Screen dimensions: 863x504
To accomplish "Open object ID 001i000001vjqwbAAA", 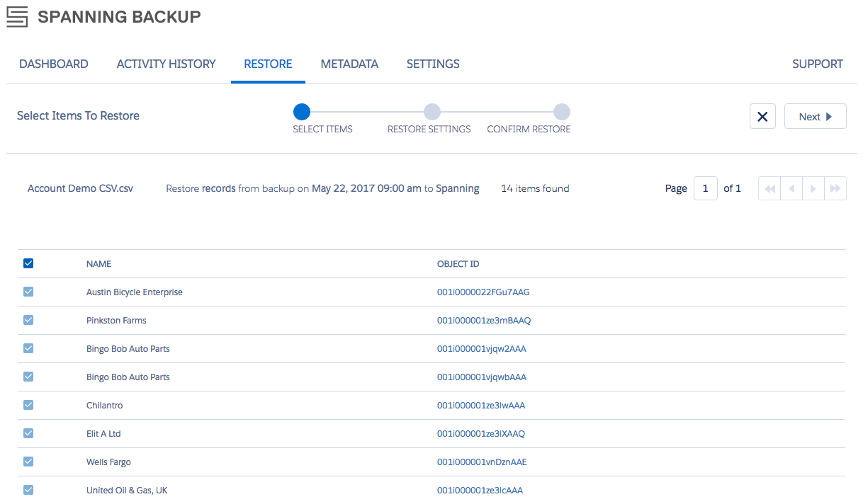I will pos(482,377).
